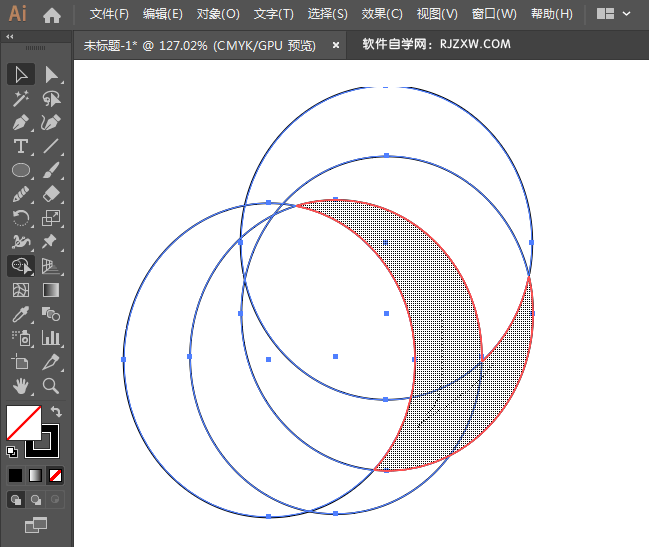Open the arrange documents layout icon
Viewport: 649px width, 547px height.
(x=605, y=14)
